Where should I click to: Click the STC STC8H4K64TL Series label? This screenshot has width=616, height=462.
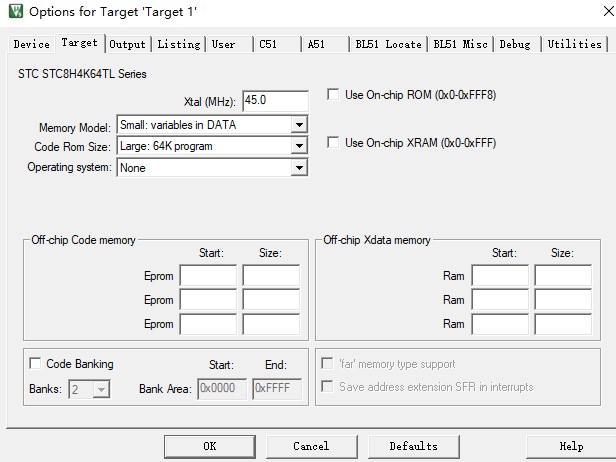(82, 74)
